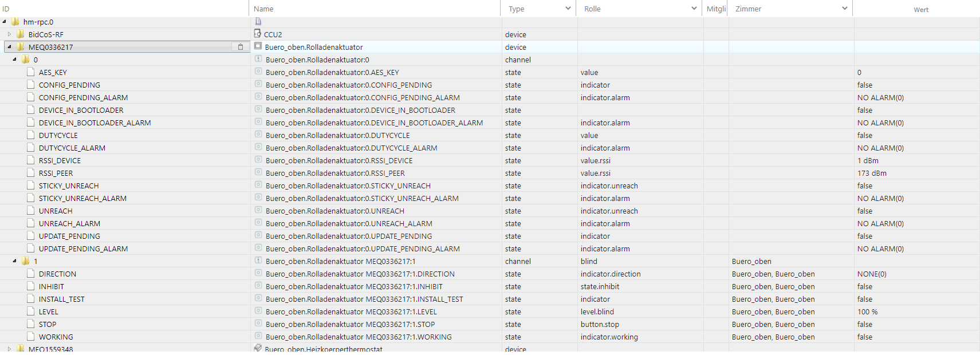Click the 'indicator.direction' role cell
Image resolution: width=980 pixels, height=355 pixels.
pyautogui.click(x=611, y=274)
